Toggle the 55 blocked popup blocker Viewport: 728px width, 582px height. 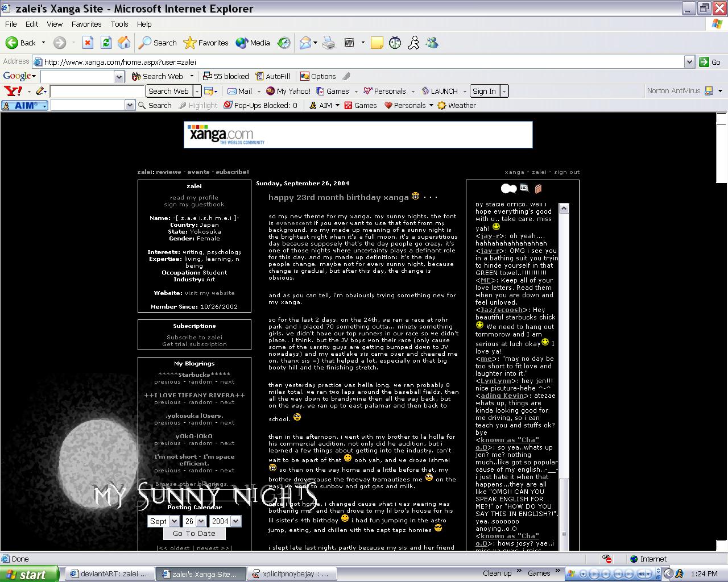226,76
